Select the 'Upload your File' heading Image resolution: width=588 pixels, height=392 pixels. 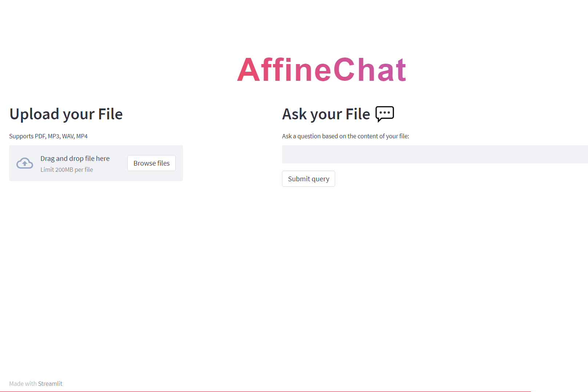tap(66, 114)
